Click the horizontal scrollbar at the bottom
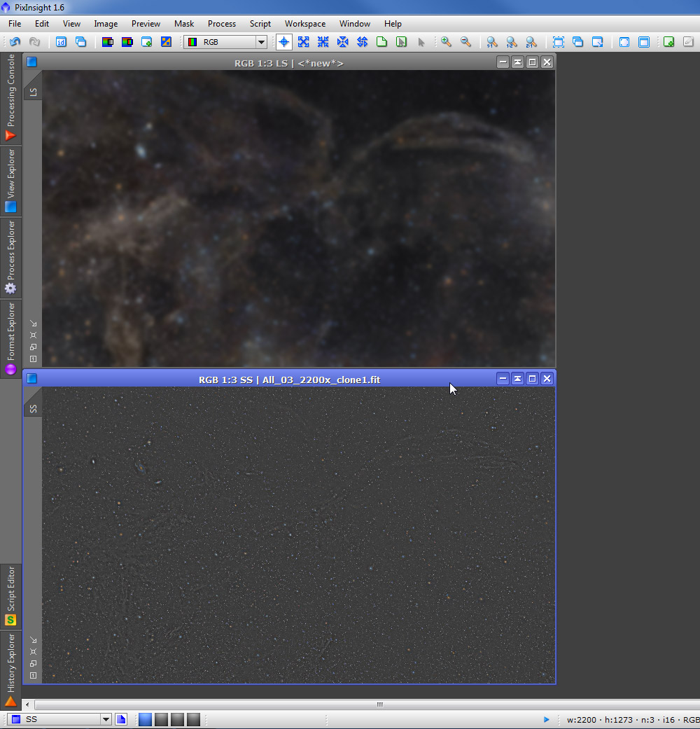The width and height of the screenshot is (700, 729). click(x=379, y=704)
